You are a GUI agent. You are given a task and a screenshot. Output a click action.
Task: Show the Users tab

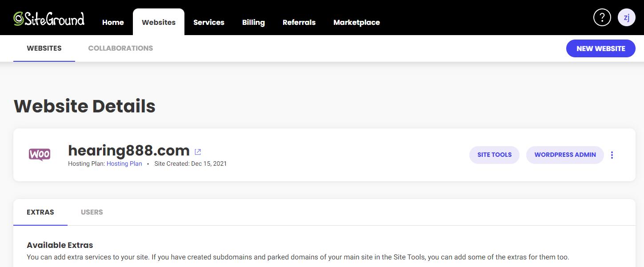pos(92,212)
